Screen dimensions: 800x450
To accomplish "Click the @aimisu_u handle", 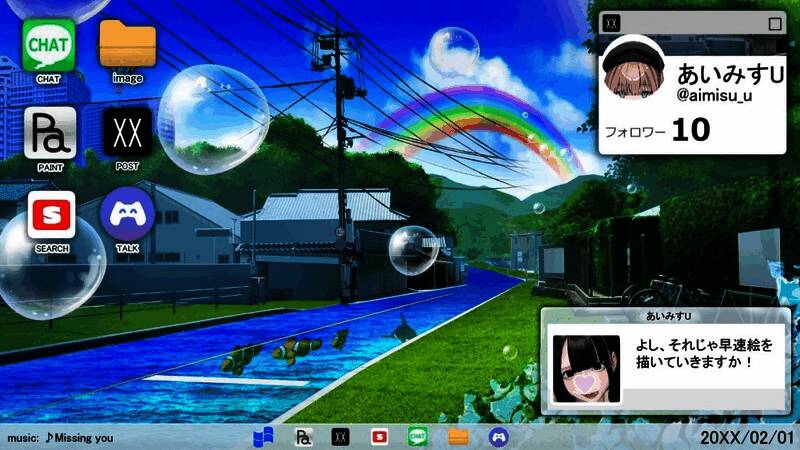I will pos(714,96).
